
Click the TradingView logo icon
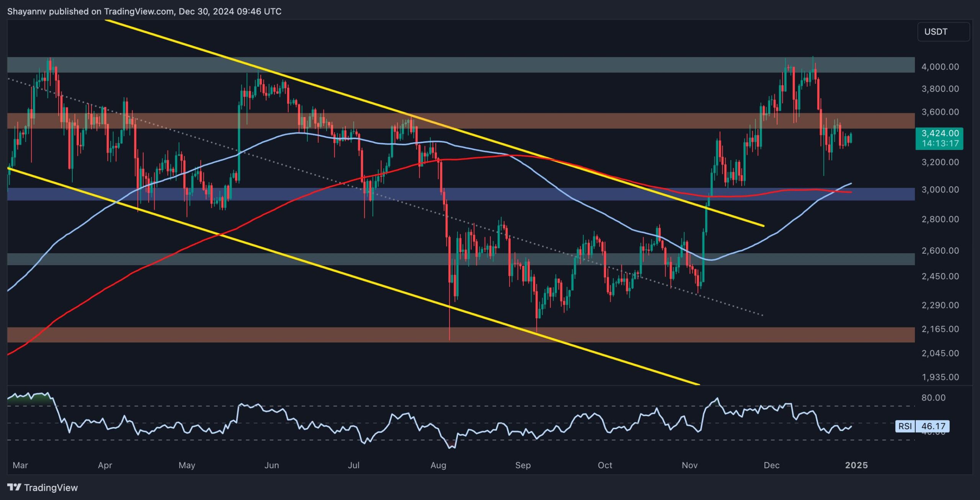14,487
